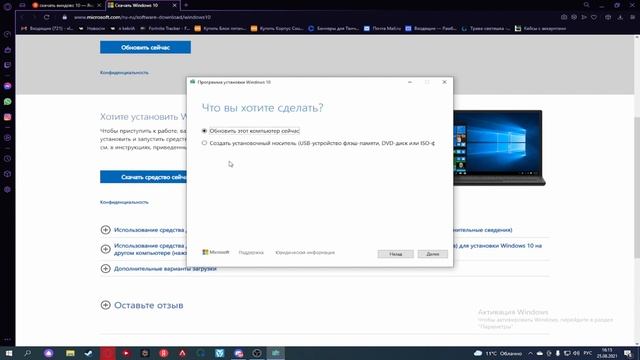Screen dimensions: 640x360
Task: Open Instagram in the browser sidebar
Action: click(7, 117)
